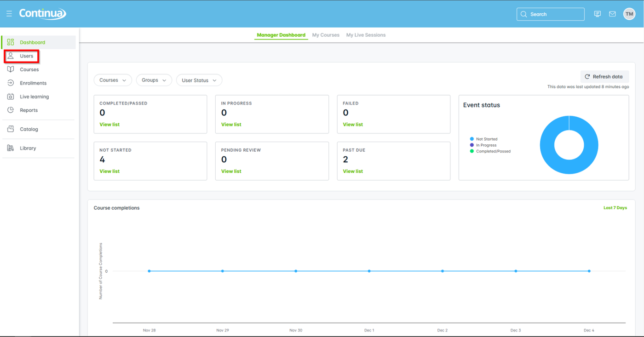Open Courses via the book icon

(11, 69)
